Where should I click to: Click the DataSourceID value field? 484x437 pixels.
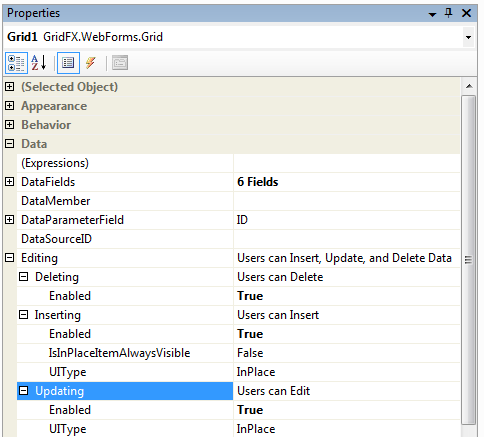[x=347, y=239]
